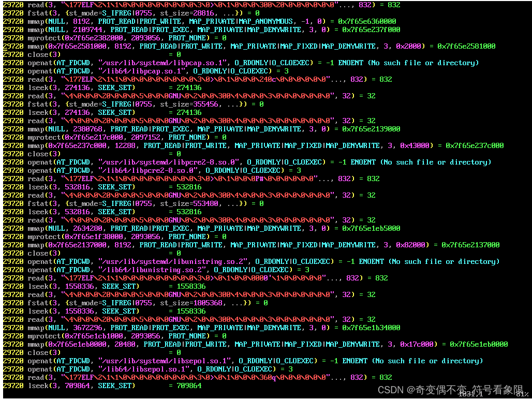Click the path "/lib64/libpcap.so.1"

pyautogui.click(x=142, y=71)
